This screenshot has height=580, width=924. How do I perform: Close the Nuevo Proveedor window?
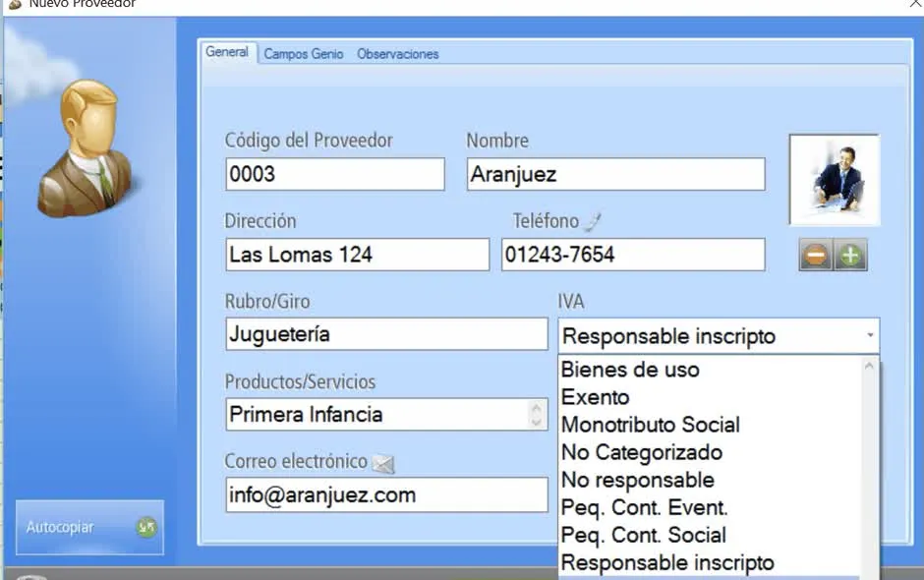pos(914,4)
